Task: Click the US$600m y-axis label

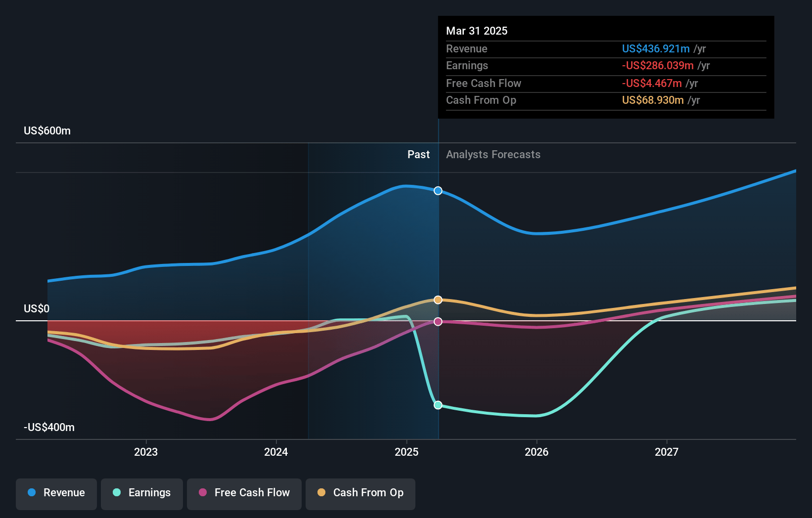Action: point(47,131)
